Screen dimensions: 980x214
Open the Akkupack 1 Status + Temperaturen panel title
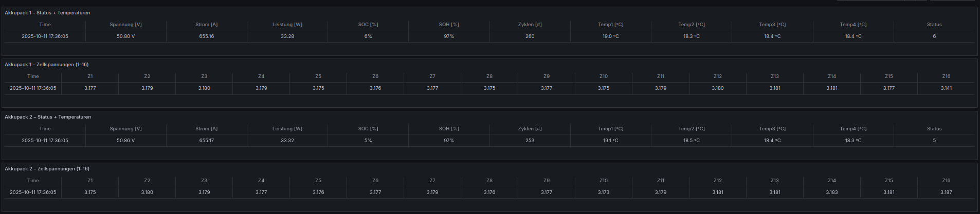[x=47, y=13]
